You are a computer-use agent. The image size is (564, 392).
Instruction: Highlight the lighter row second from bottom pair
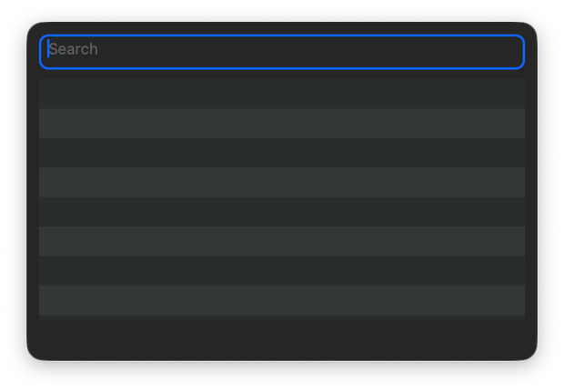282,241
